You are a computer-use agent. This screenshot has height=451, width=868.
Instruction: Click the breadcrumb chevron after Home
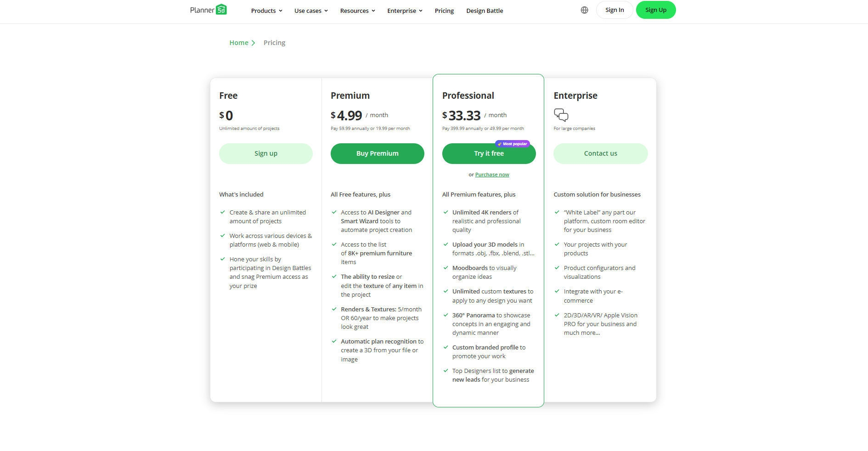[253, 43]
